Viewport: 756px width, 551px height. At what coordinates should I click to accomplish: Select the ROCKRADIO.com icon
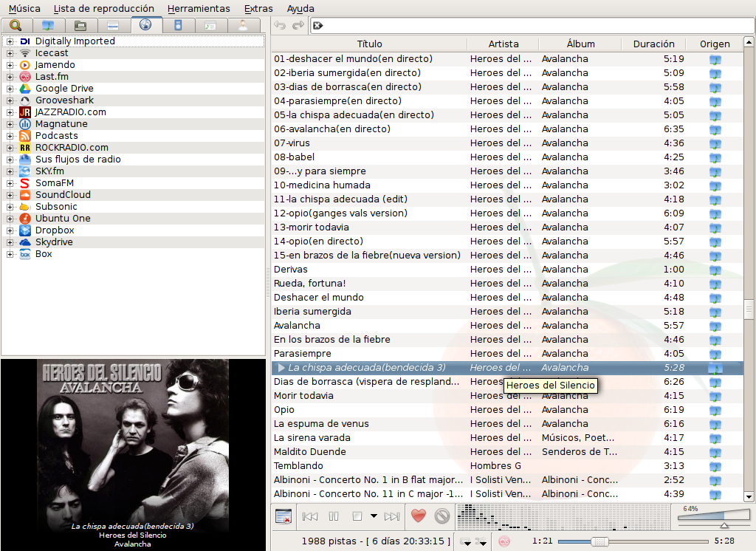click(25, 148)
